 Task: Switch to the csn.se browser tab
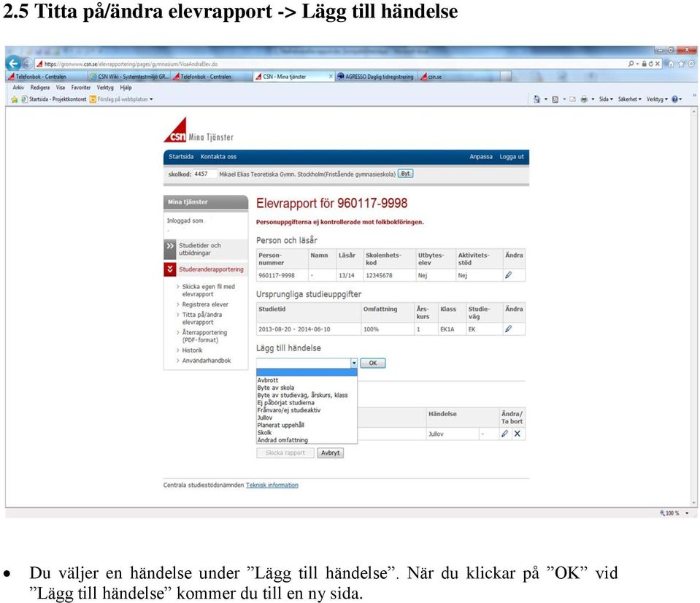pos(459,77)
